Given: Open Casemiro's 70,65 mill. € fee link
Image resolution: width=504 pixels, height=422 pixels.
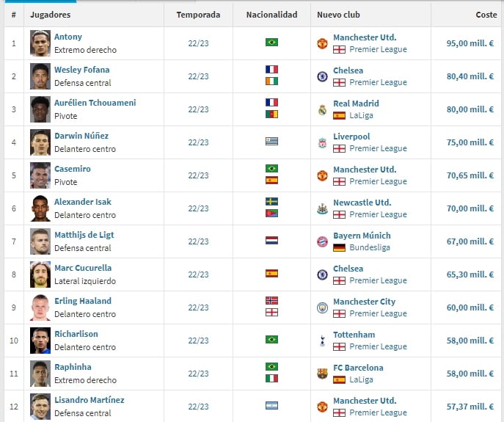Looking at the screenshot, I should coord(470,175).
